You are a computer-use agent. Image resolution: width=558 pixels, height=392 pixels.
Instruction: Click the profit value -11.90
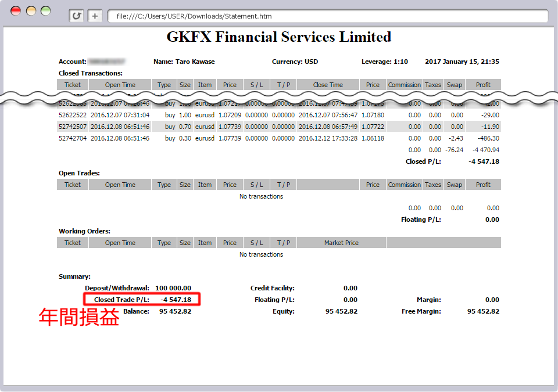(x=490, y=127)
